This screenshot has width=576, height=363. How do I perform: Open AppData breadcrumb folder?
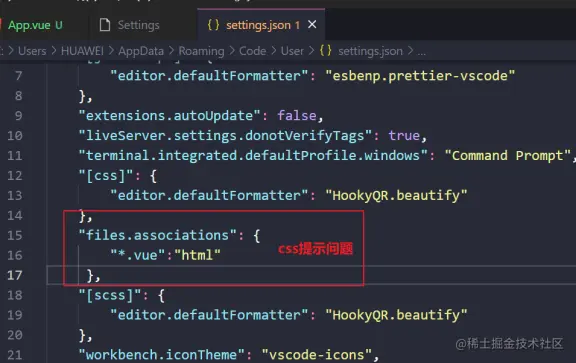141,51
